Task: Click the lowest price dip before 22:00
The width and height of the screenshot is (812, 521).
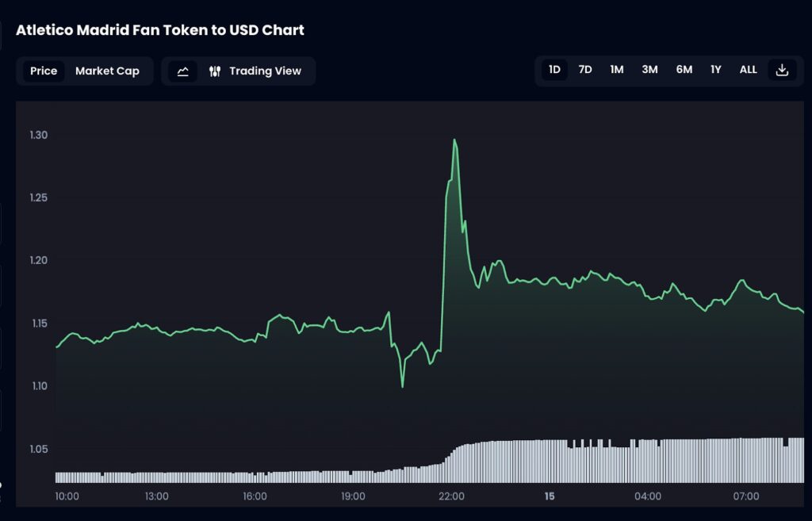Action: [403, 386]
